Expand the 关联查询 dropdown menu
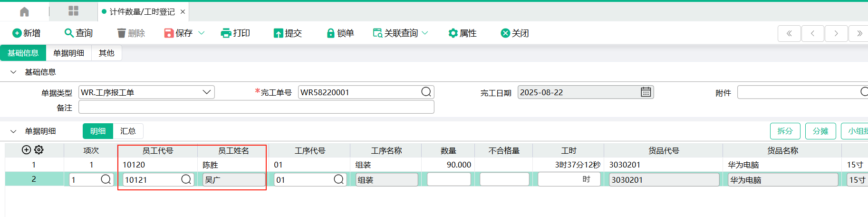The height and width of the screenshot is (217, 868). 425,33
